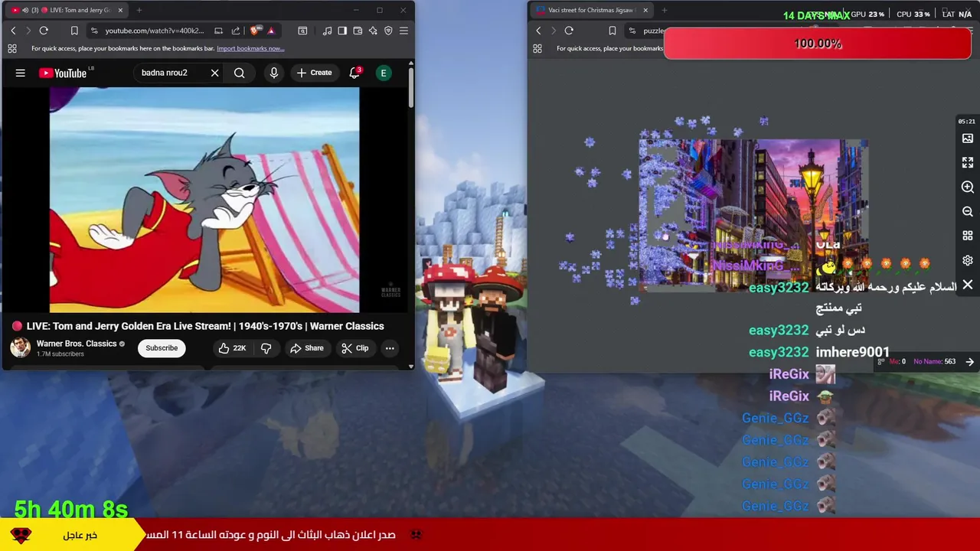Open the Warner Bros. Classics channel name

[x=77, y=344]
